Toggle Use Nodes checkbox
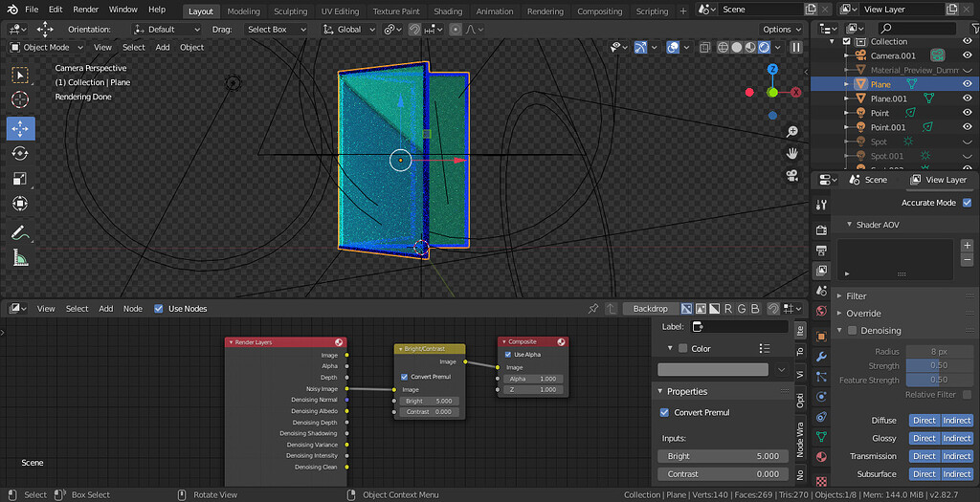This screenshot has height=502, width=980. coord(159,309)
